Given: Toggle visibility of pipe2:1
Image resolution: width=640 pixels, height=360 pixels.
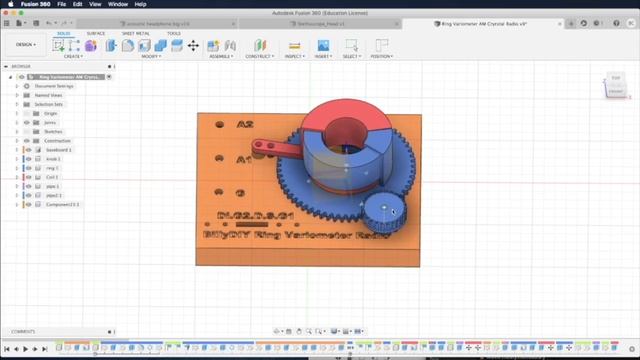Looking at the screenshot, I should (x=28, y=195).
